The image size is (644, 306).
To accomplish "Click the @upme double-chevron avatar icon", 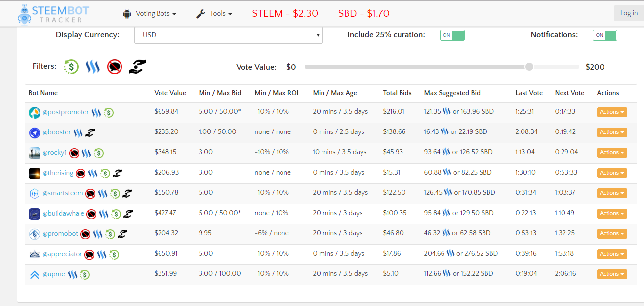I will click(34, 274).
